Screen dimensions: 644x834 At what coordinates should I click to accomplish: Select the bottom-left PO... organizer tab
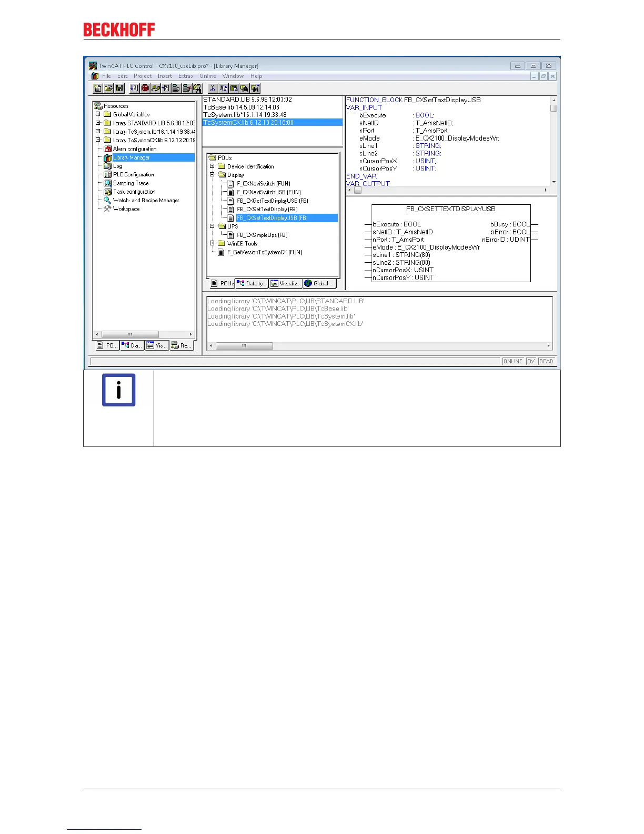(x=107, y=346)
